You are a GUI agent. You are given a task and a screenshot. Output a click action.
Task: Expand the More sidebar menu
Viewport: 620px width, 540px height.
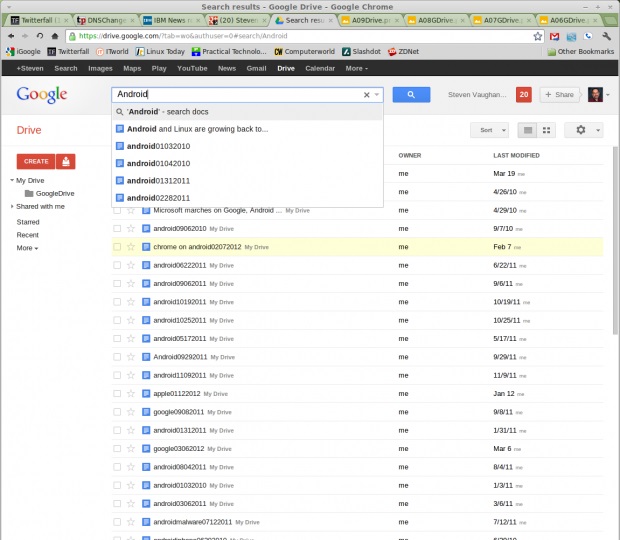click(x=27, y=248)
